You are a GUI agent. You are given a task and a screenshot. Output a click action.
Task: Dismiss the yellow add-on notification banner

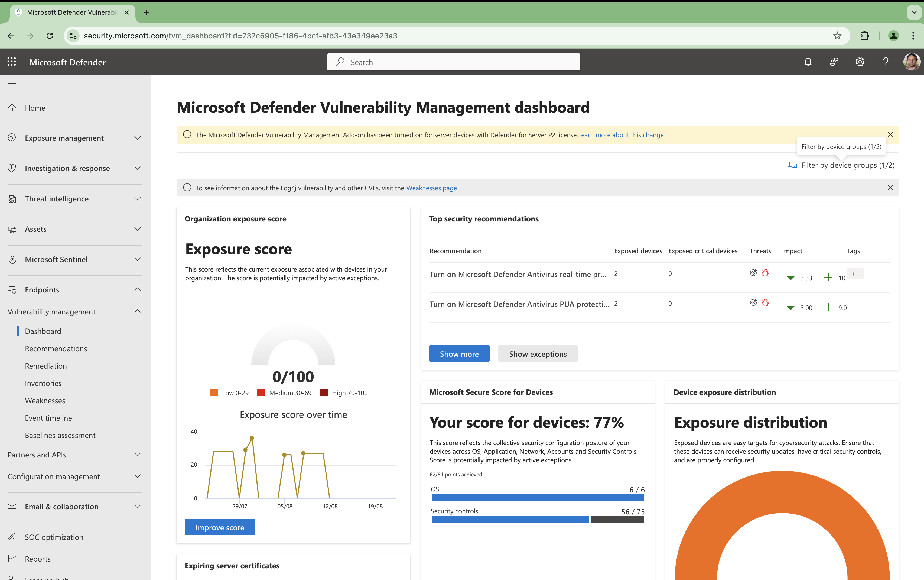point(890,135)
